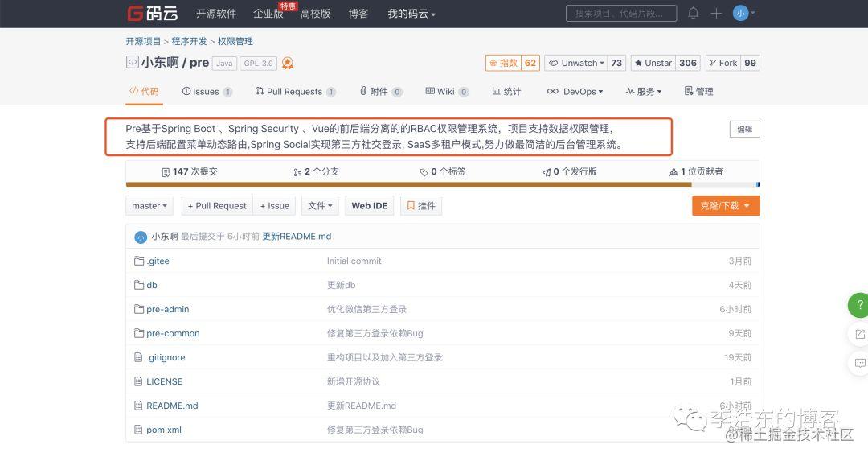The width and height of the screenshot is (868, 457).
Task: Click the language proportion color bar
Action: pos(442,184)
